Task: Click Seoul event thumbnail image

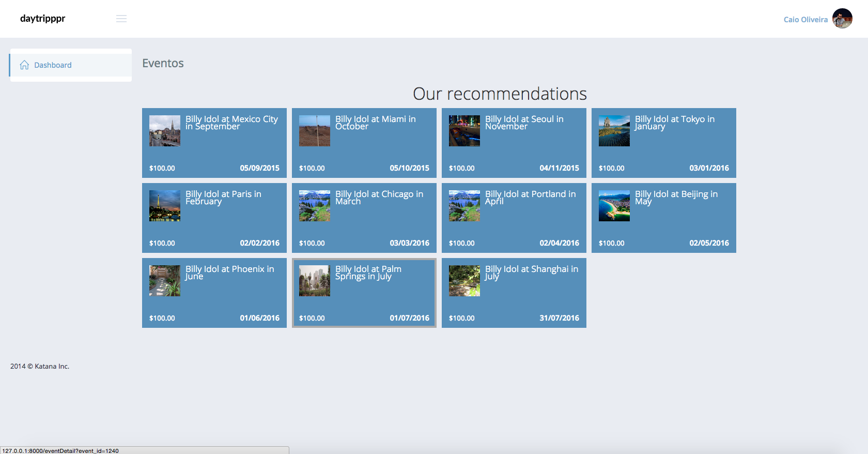Action: coord(464,131)
